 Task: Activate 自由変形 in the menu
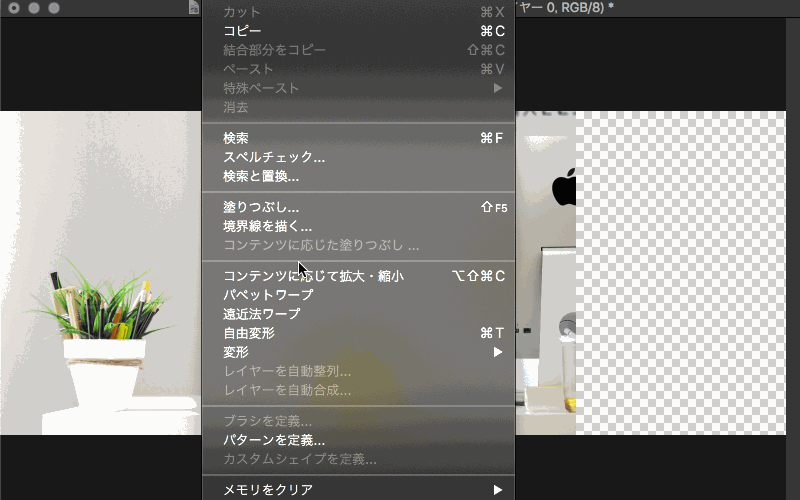coord(358,333)
